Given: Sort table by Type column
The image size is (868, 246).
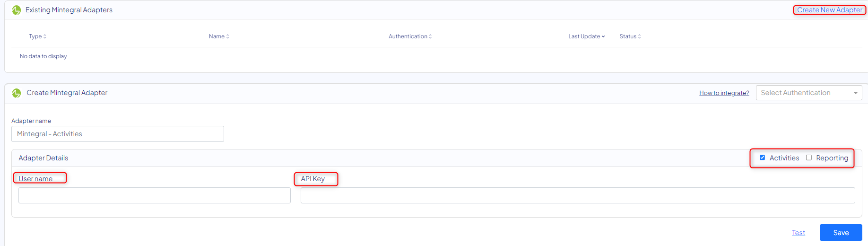Looking at the screenshot, I should tap(37, 36).
